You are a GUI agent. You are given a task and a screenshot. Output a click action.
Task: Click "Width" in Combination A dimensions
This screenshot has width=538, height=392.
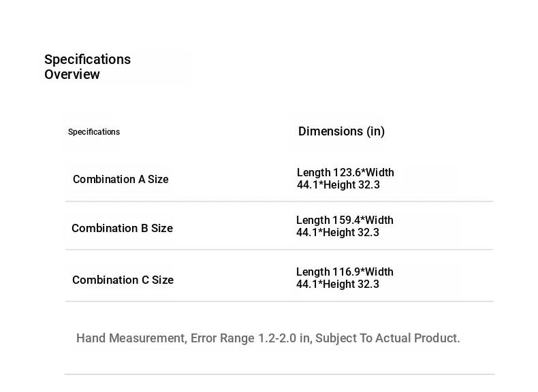[379, 173]
